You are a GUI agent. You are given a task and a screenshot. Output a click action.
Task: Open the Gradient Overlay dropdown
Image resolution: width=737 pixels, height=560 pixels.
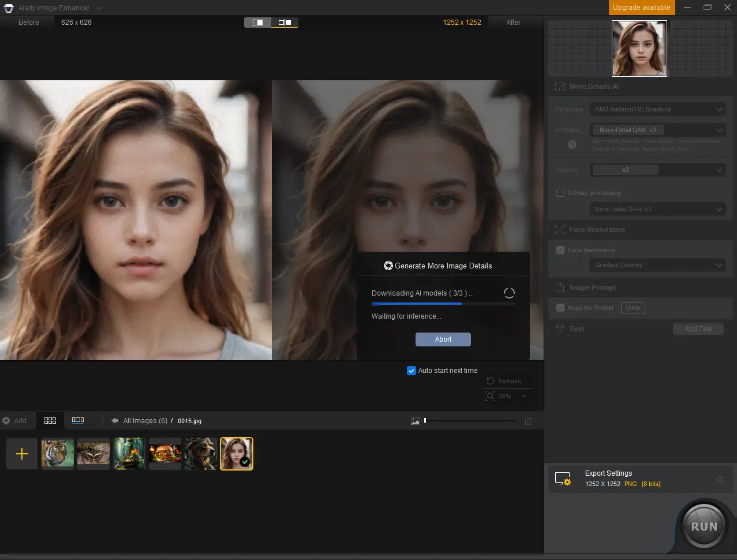click(x=657, y=265)
